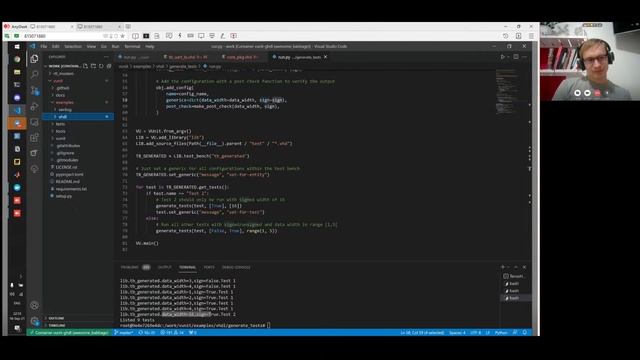This screenshot has height=360, width=640.
Task: Open the Search view in the activity bar
Action: 34,74
